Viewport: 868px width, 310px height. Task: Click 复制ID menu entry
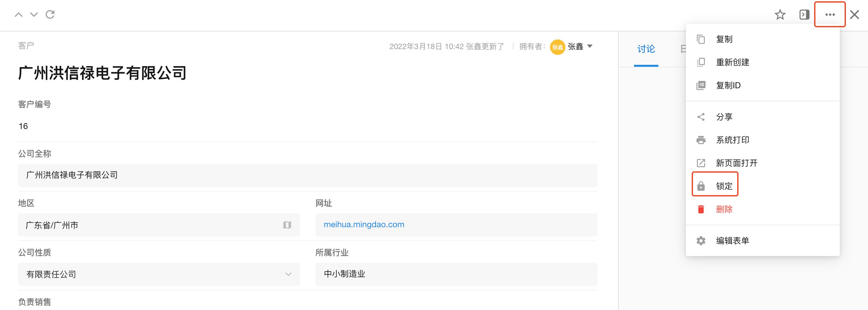coord(728,85)
